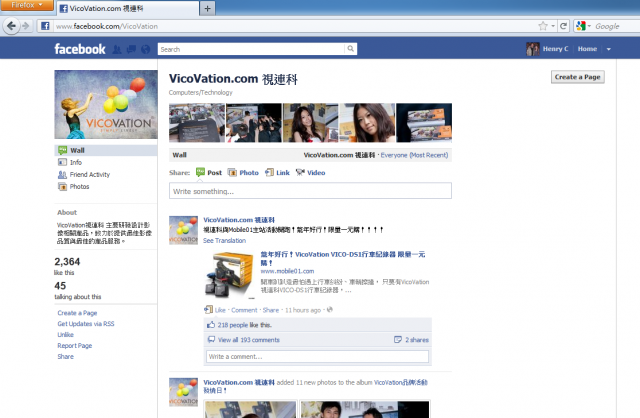Click Share link in left sidebar

65,356
